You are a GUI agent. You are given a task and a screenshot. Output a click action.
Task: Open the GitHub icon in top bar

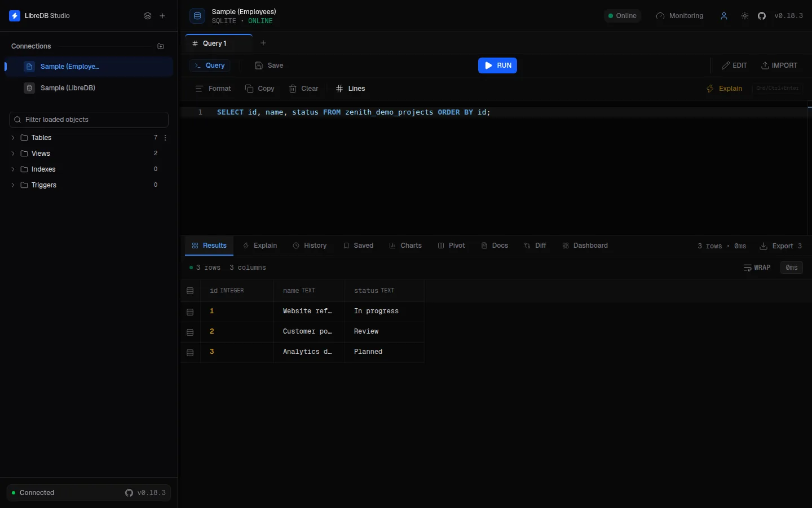(762, 16)
